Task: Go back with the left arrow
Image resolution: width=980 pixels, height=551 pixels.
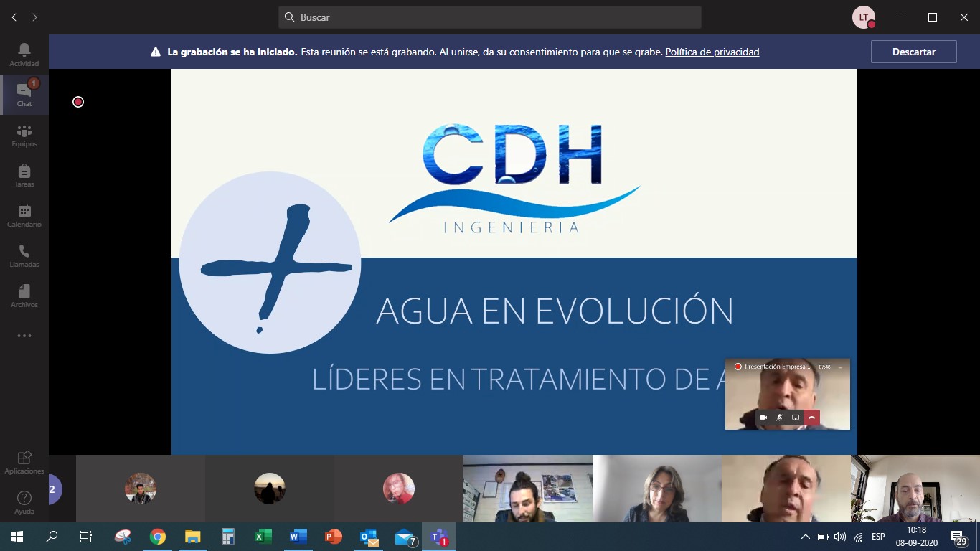Action: 14,17
